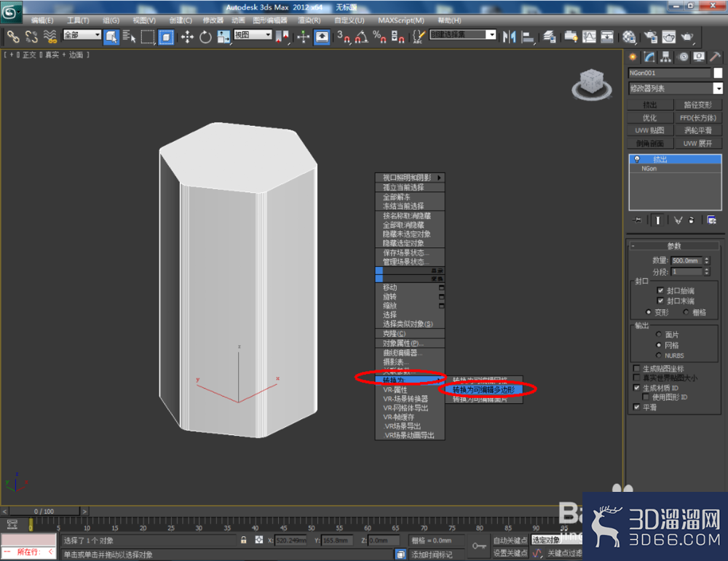The height and width of the screenshot is (561, 728).
Task: Open 编辑(E) menu
Action: 42,20
